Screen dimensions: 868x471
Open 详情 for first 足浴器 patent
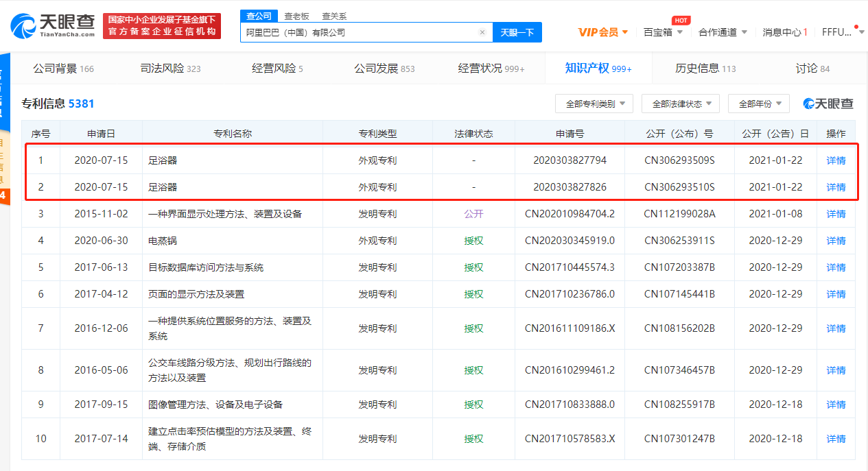[836, 160]
